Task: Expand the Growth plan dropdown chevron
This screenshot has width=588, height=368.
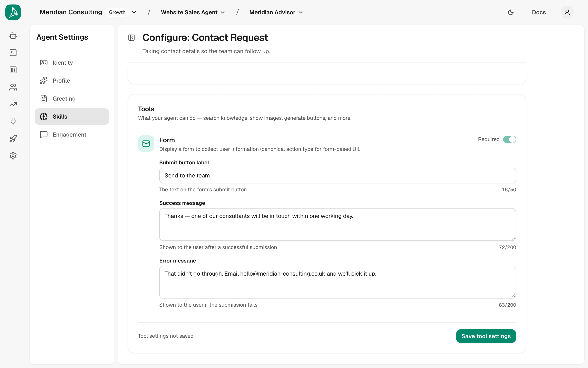Action: click(x=134, y=12)
